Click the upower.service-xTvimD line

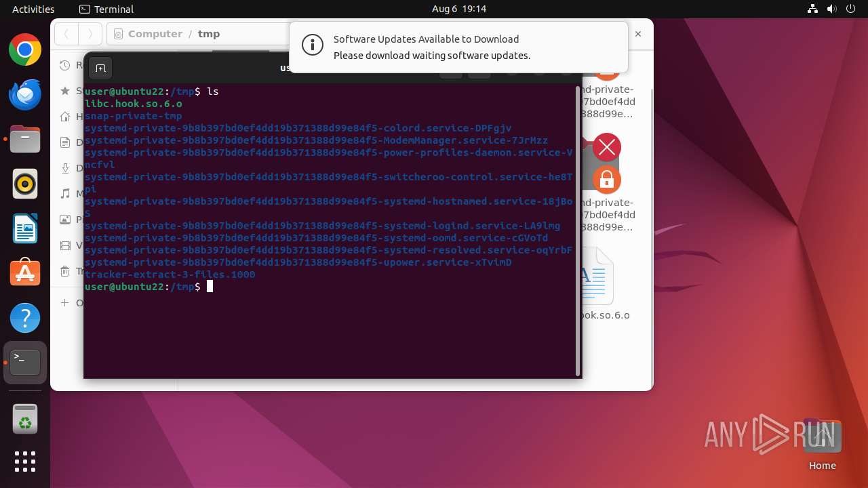pos(298,262)
